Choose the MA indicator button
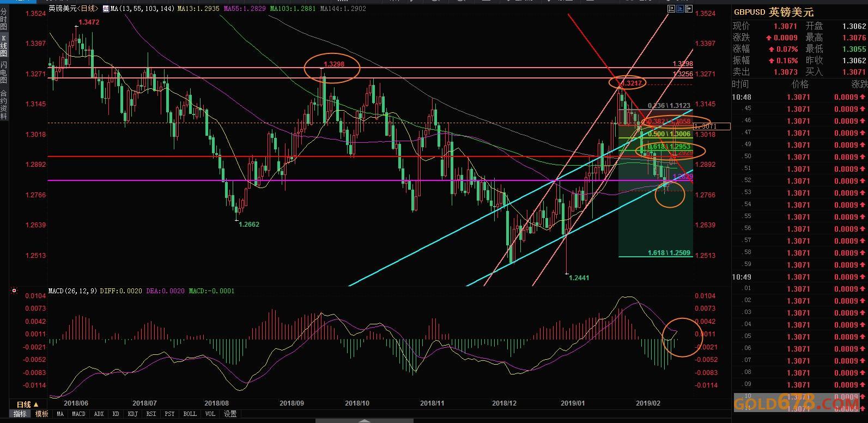This screenshot has width=868, height=423. [60, 414]
